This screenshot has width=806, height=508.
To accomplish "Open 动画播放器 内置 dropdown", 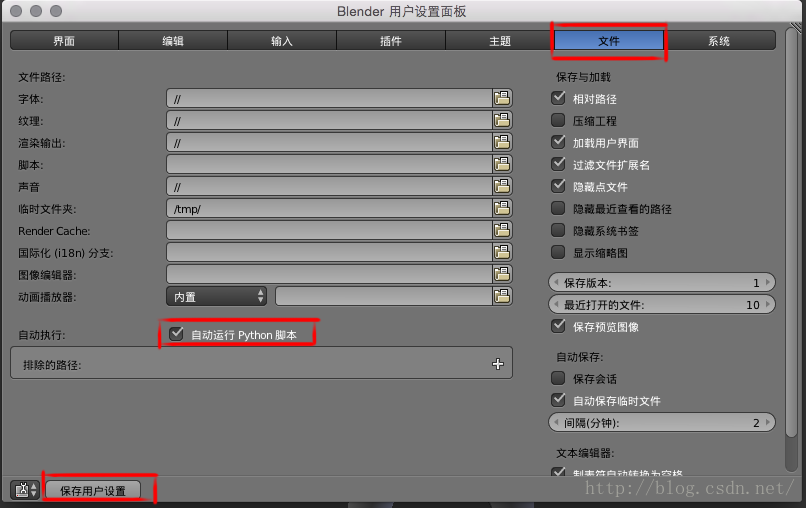I will (x=216, y=296).
